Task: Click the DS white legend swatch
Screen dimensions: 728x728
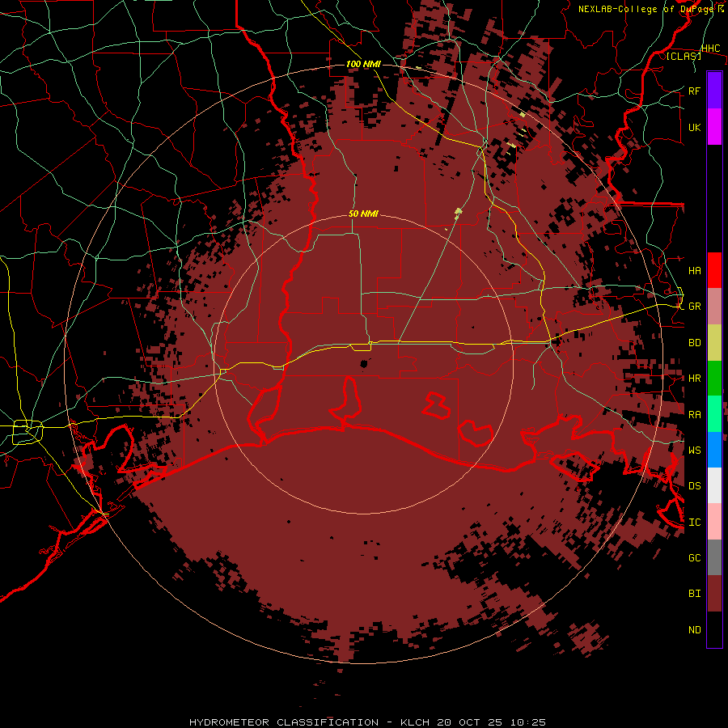Action: click(x=714, y=485)
